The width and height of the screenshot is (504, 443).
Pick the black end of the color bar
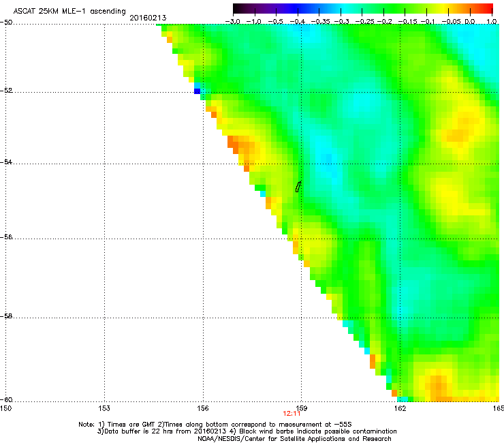click(238, 8)
